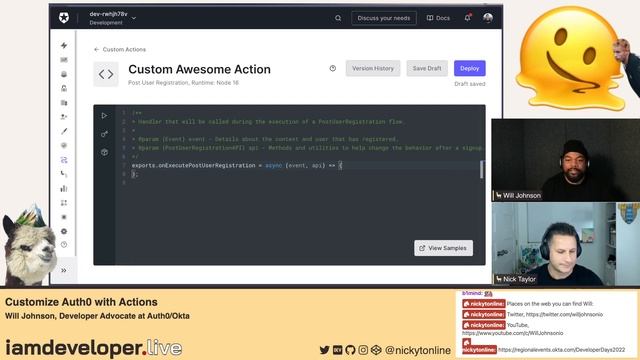This screenshot has width=640, height=360.
Task: Click the Discuss your needs button
Action: [x=384, y=18]
